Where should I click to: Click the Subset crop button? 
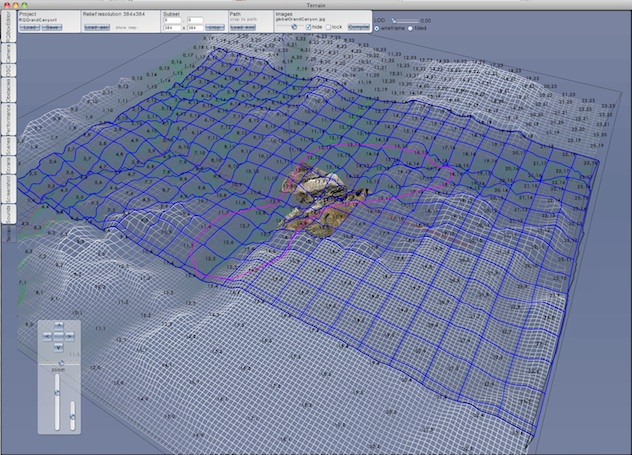point(215,27)
